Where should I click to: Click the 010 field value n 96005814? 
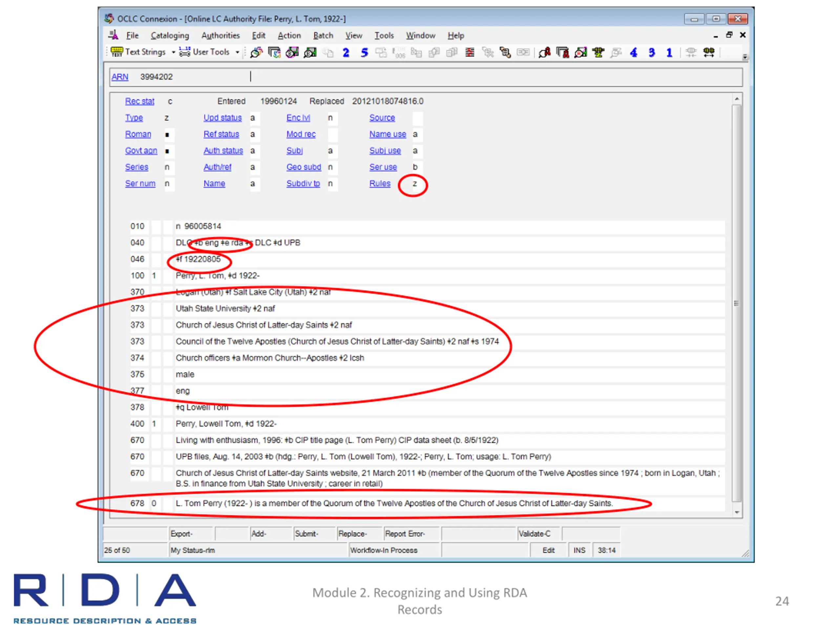coord(449,226)
